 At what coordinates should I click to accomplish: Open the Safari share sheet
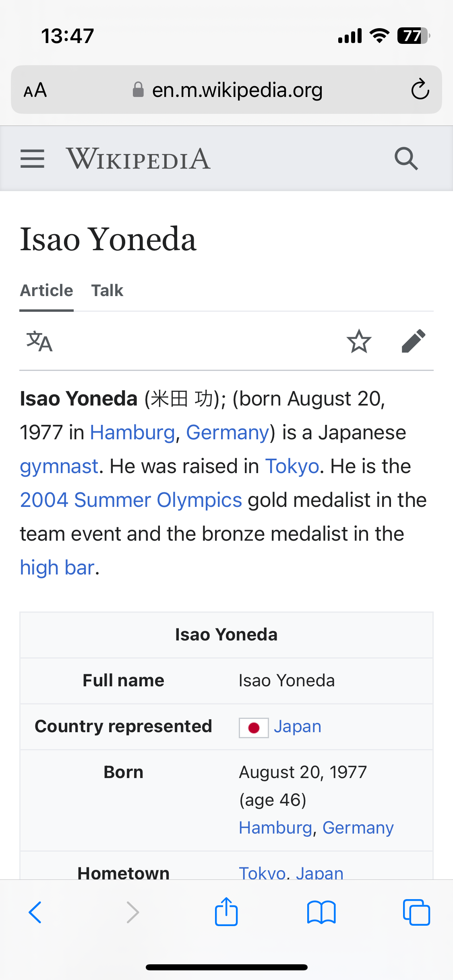coord(226,912)
